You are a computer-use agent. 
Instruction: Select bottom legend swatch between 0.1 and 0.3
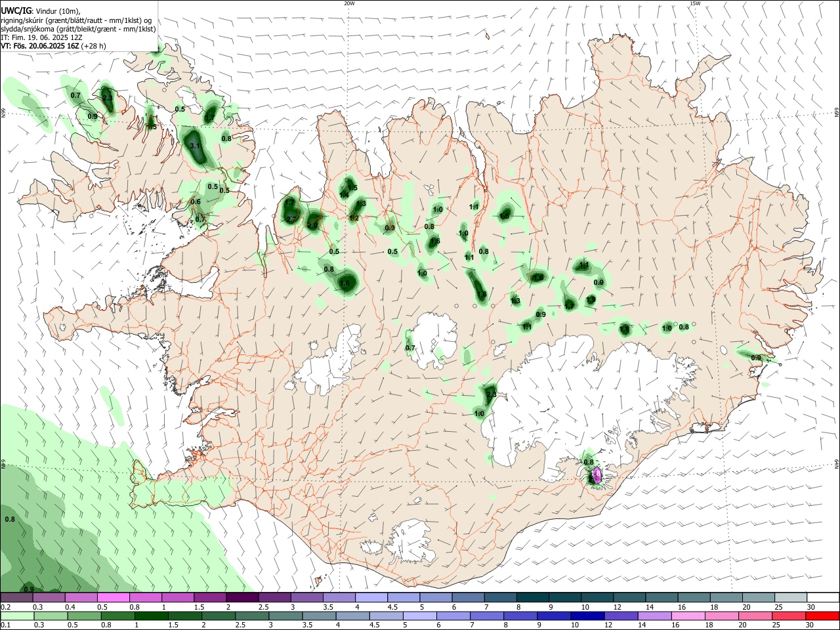(16, 616)
